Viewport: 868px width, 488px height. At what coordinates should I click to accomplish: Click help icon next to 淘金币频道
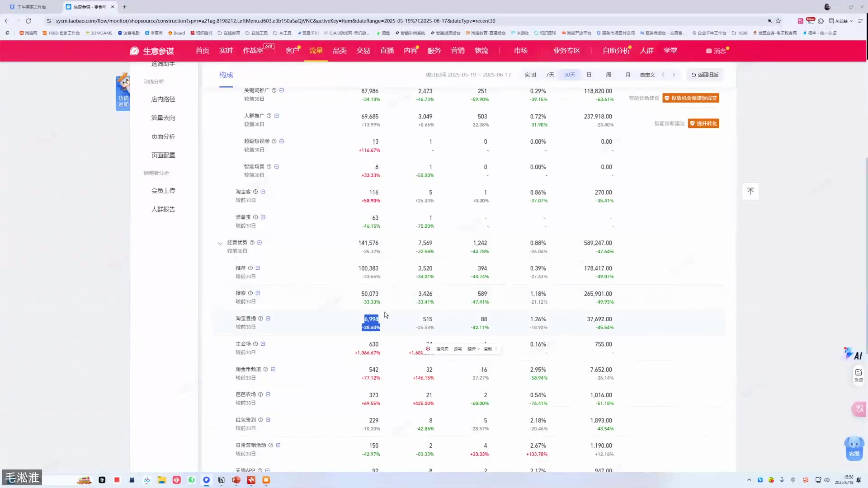point(266,369)
